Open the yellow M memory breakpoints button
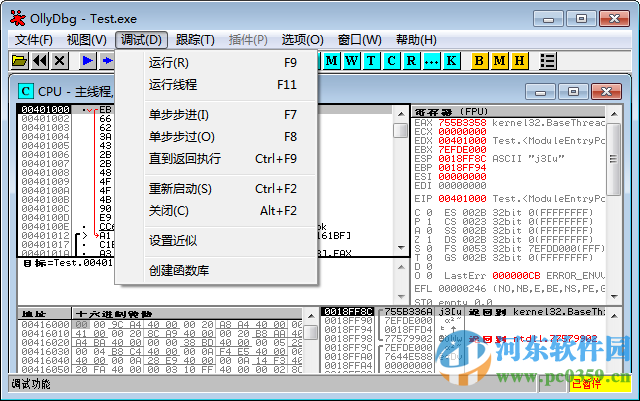The image size is (640, 401). click(x=499, y=61)
